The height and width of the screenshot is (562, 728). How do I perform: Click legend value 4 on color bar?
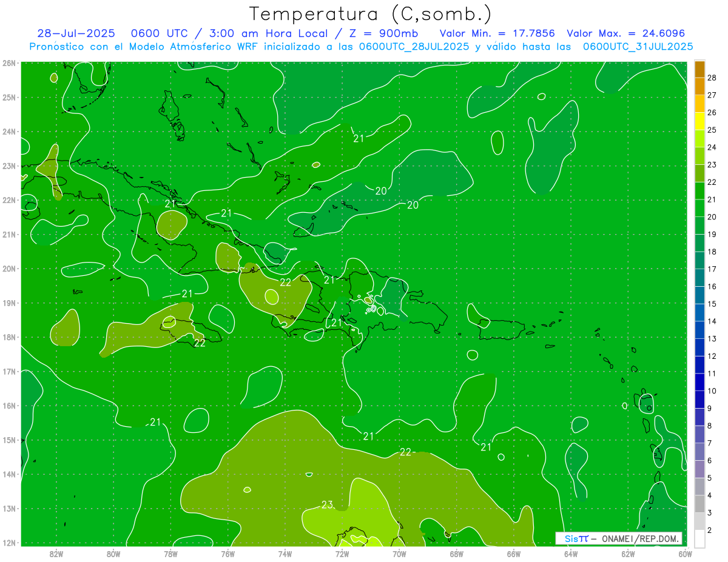point(710,495)
